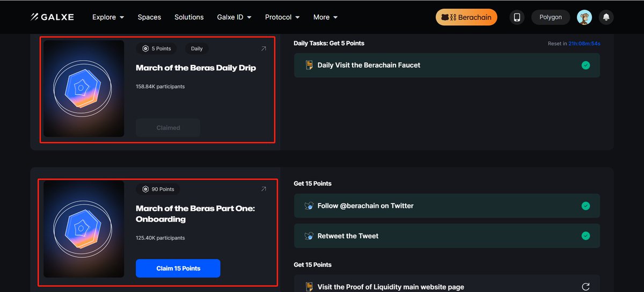
Task: Click the 158.84K participants text
Action: click(x=160, y=86)
